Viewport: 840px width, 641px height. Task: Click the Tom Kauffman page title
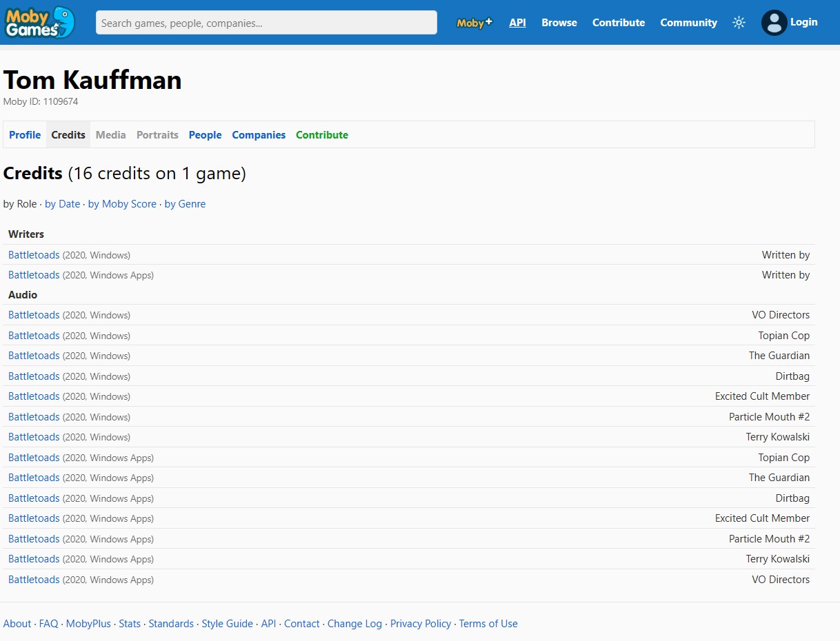coord(92,81)
